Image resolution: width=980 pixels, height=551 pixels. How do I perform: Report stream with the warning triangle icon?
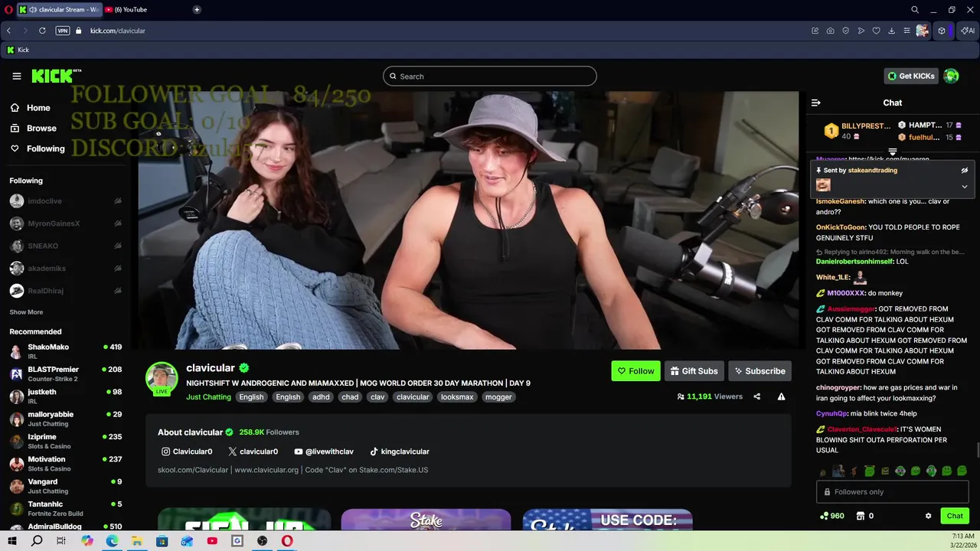point(781,396)
